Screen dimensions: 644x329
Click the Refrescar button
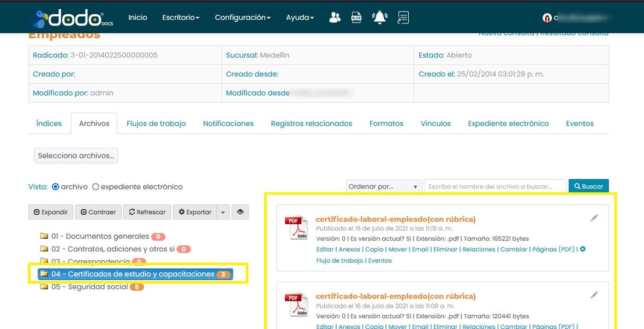(x=147, y=212)
